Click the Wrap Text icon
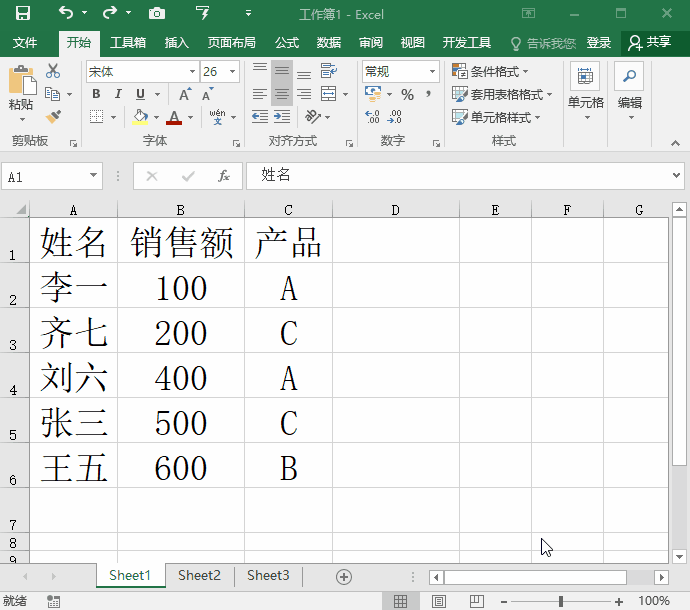The width and height of the screenshot is (690, 610). click(328, 70)
